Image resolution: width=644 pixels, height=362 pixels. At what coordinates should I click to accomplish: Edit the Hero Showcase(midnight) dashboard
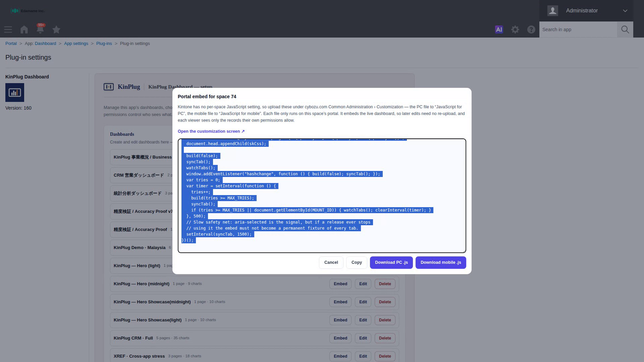pos(363,302)
